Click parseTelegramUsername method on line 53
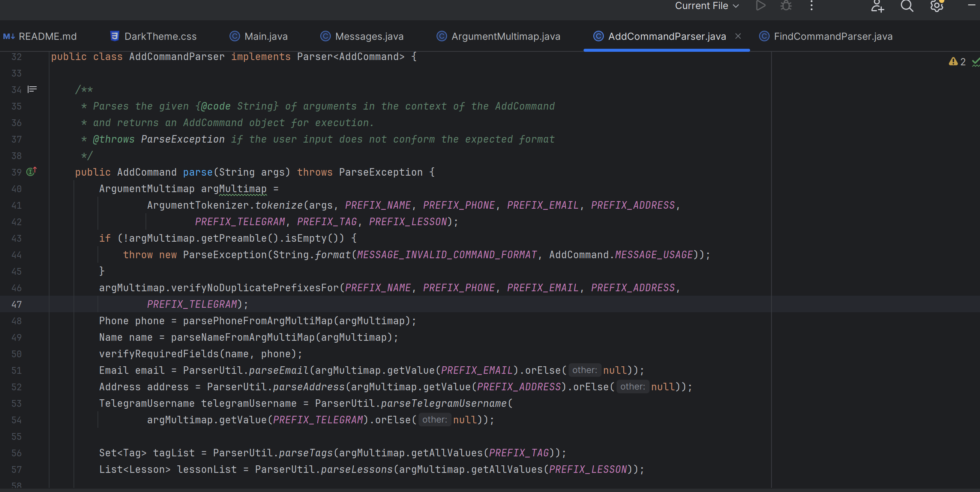The width and height of the screenshot is (980, 492). 444,403
